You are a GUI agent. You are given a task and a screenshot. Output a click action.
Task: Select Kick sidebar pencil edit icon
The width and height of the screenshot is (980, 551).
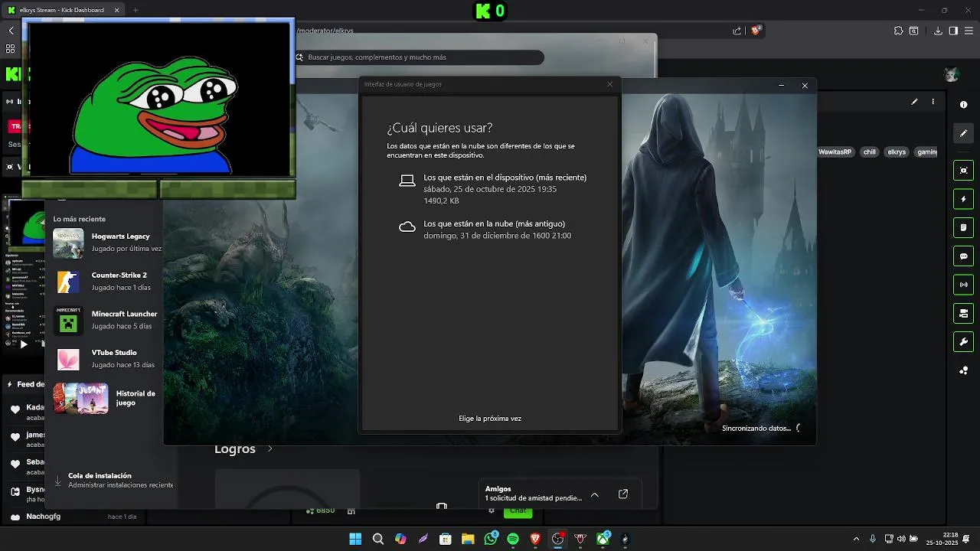[963, 133]
